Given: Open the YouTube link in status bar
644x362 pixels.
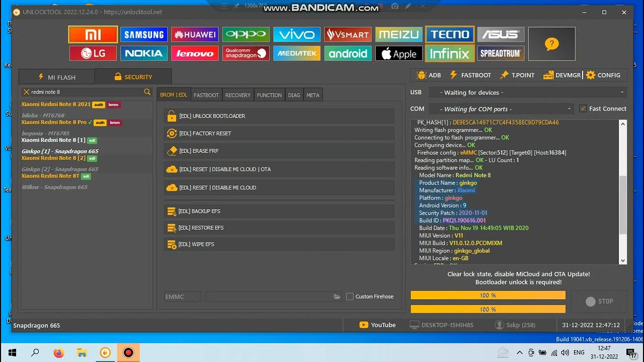Looking at the screenshot, I should [378, 325].
